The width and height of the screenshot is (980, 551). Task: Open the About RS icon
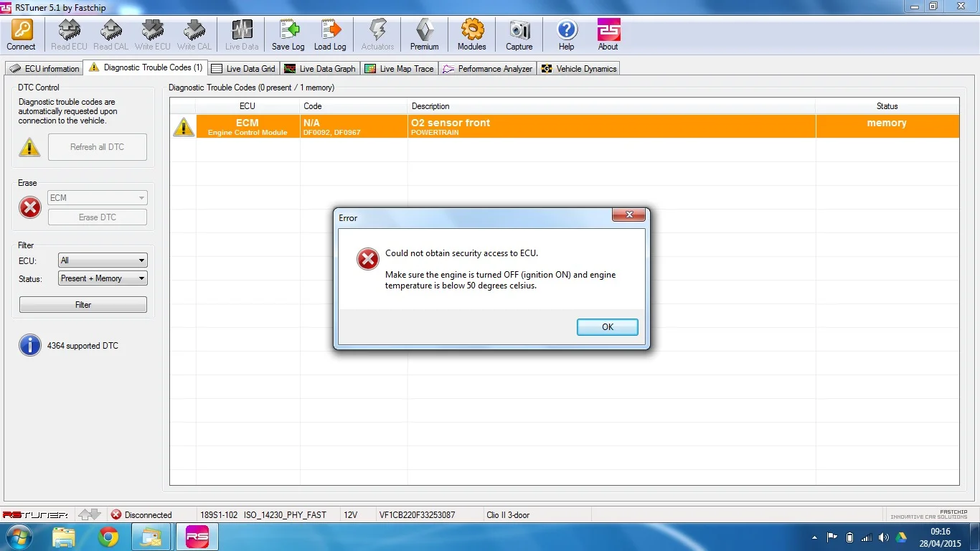[608, 29]
